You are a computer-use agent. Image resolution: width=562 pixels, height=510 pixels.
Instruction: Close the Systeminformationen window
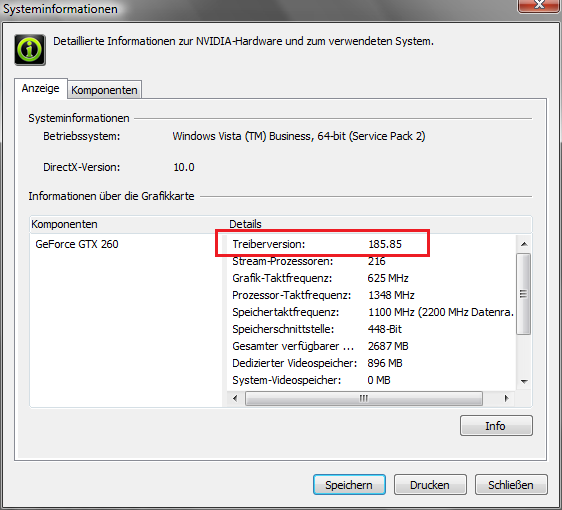pos(539,5)
